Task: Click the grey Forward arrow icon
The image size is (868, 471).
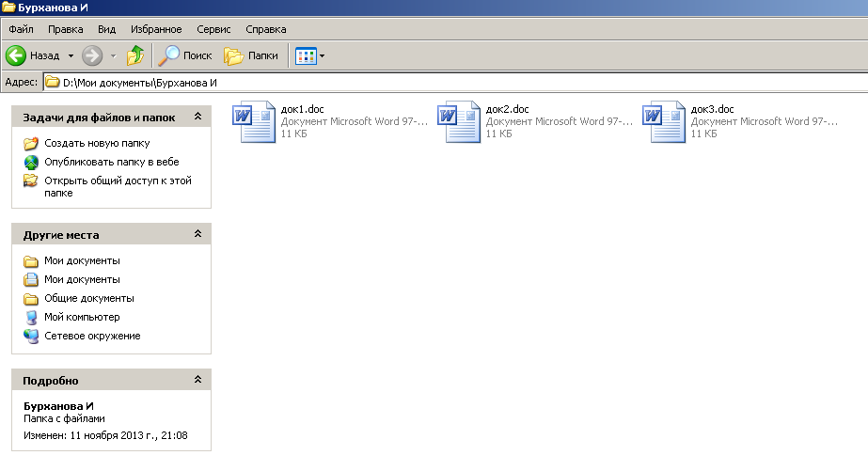Action: [x=92, y=55]
